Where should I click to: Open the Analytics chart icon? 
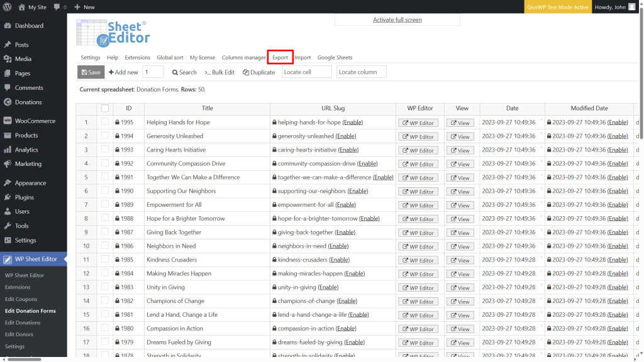(x=7, y=150)
